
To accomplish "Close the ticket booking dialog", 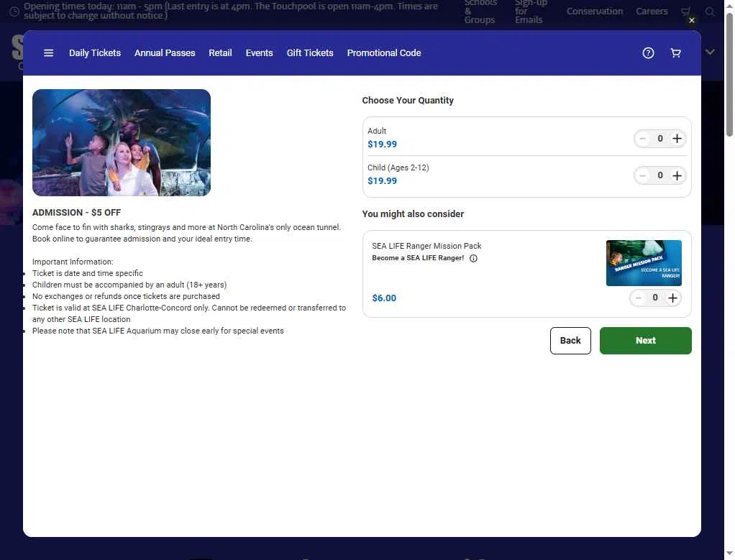I will (691, 20).
